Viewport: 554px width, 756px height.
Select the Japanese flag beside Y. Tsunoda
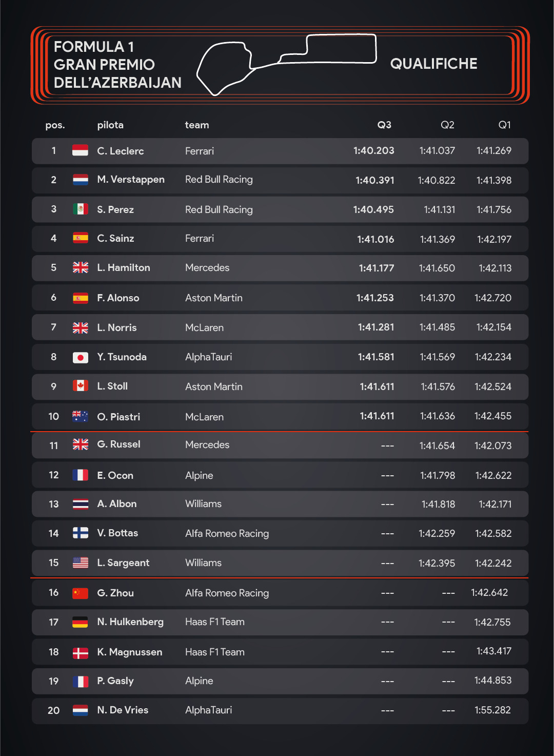click(80, 357)
